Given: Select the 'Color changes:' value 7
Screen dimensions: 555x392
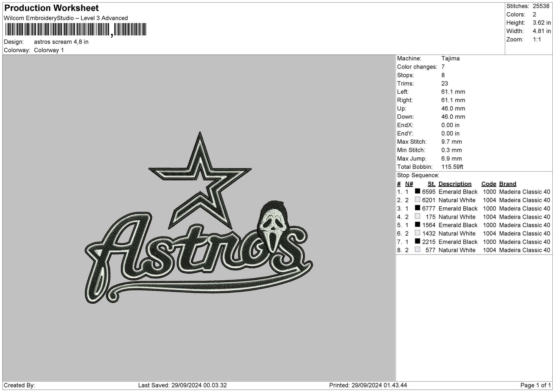Looking at the screenshot, I should [x=443, y=67].
